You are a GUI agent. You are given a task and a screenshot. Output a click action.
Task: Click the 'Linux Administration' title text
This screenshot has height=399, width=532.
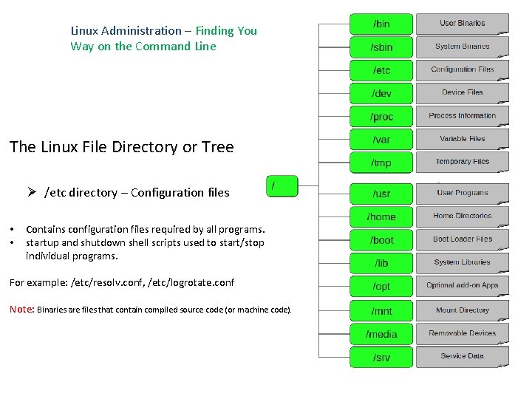(x=126, y=31)
